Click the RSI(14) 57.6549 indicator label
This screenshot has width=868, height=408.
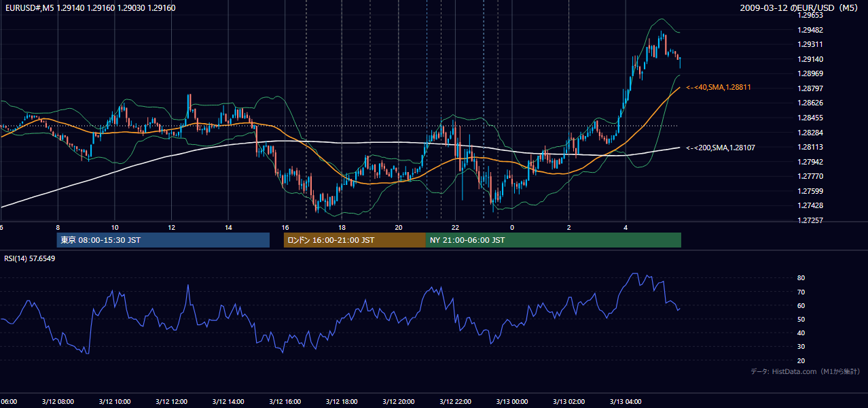coord(30,258)
